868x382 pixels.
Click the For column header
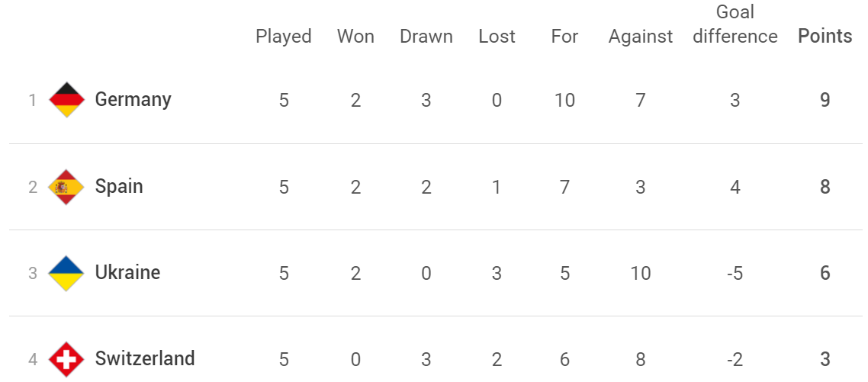pyautogui.click(x=564, y=37)
